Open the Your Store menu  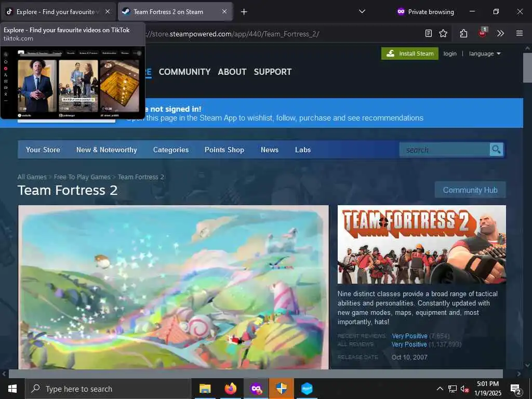pos(43,150)
